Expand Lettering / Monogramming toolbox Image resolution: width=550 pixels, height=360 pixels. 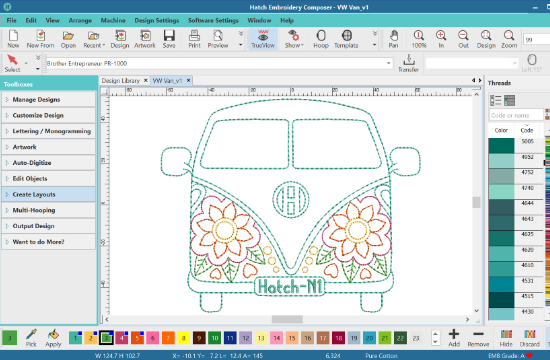[49, 131]
